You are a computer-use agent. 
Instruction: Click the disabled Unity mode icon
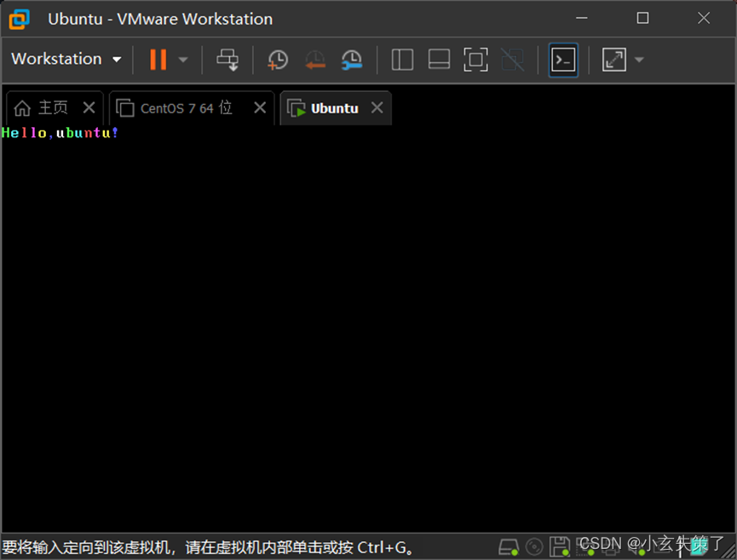click(x=512, y=60)
